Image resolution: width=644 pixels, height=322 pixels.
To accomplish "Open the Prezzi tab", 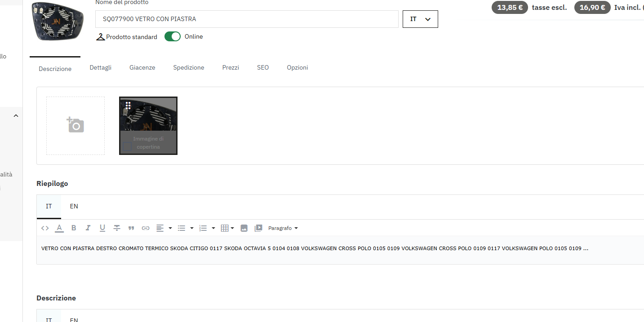I will coord(231,67).
